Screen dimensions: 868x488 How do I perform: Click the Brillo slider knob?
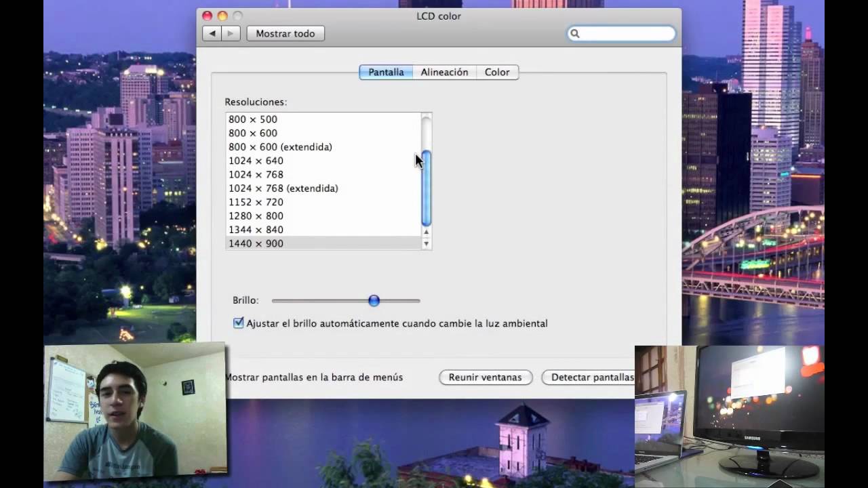tap(374, 300)
